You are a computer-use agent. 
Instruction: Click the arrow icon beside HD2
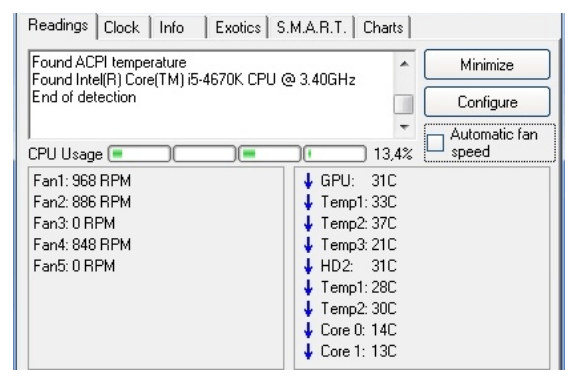[308, 266]
